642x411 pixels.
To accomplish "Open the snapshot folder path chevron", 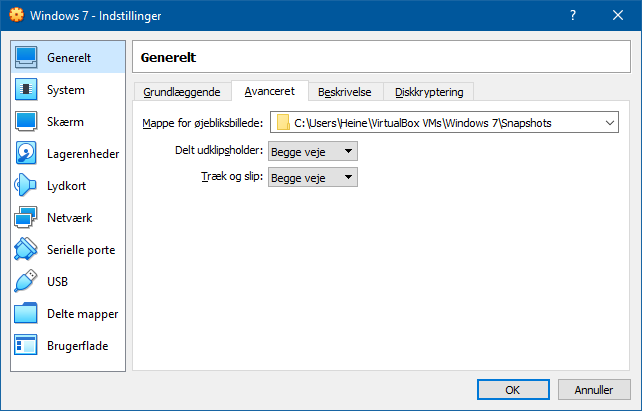I will click(x=610, y=123).
